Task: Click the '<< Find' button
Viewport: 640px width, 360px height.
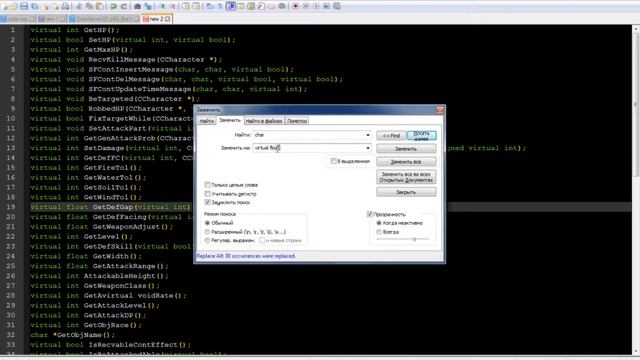Action: (391, 135)
